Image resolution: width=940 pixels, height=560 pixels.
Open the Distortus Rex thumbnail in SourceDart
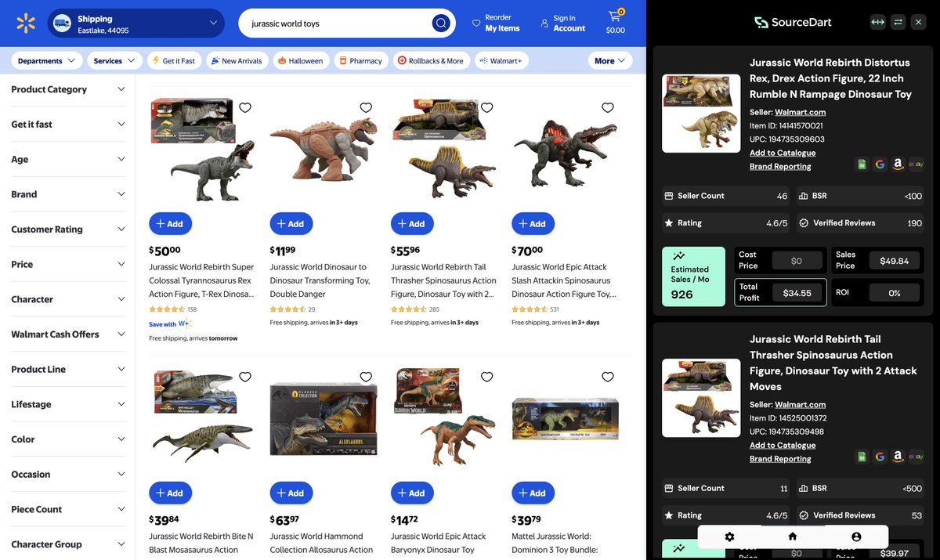click(x=701, y=114)
